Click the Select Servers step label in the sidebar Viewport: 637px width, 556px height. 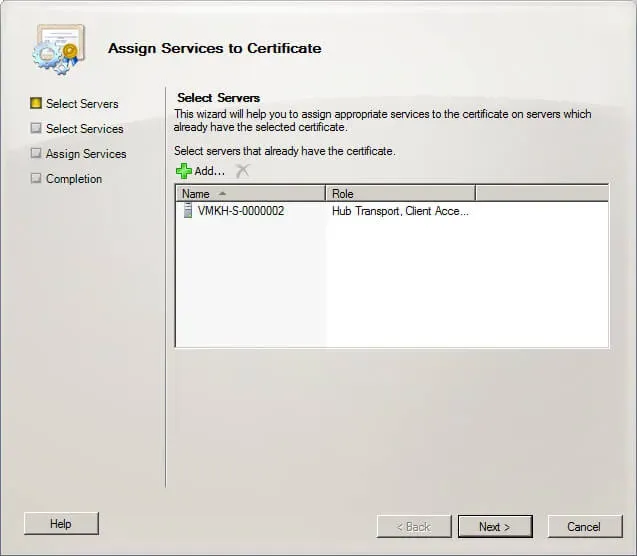(x=82, y=104)
